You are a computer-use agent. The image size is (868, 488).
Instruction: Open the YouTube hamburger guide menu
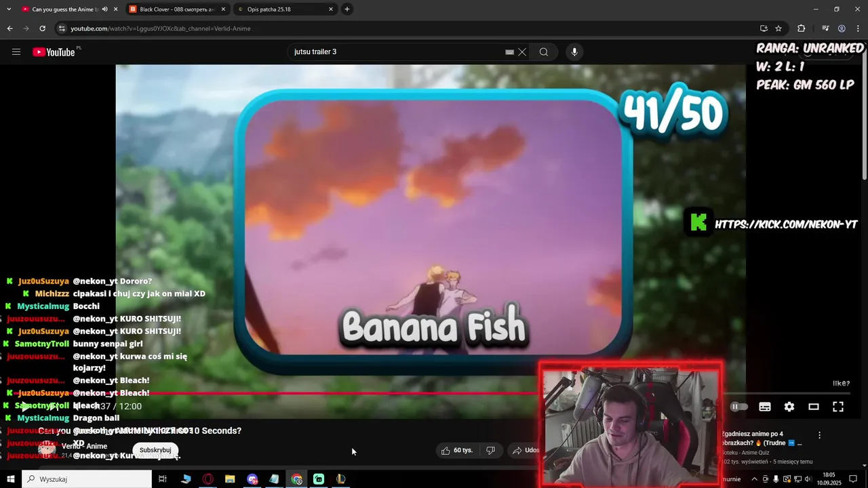click(16, 52)
